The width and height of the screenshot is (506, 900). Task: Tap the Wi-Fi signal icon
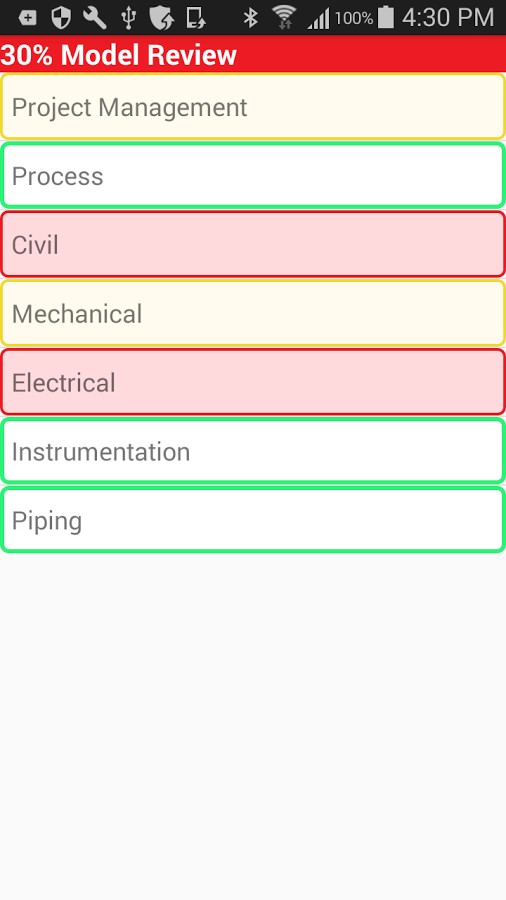tap(283, 17)
